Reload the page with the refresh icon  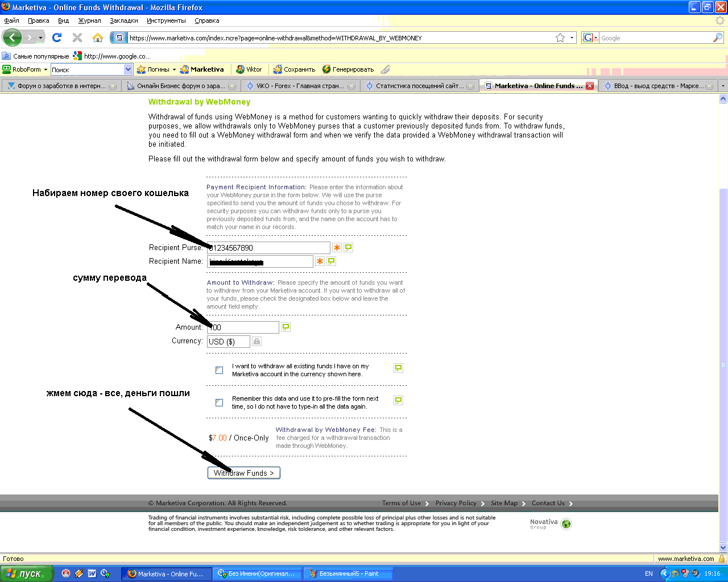click(57, 38)
